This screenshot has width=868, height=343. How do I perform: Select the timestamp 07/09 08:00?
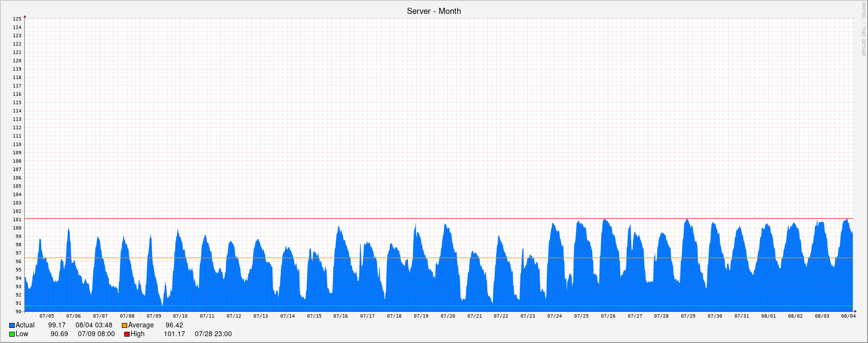[x=96, y=334]
